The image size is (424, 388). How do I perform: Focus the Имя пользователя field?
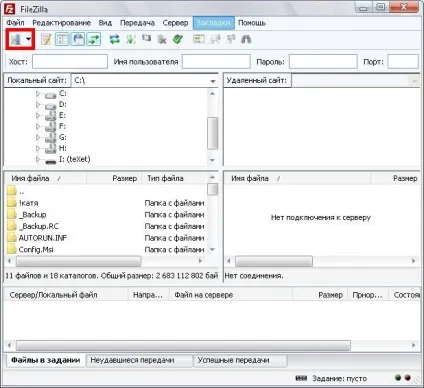(x=216, y=62)
